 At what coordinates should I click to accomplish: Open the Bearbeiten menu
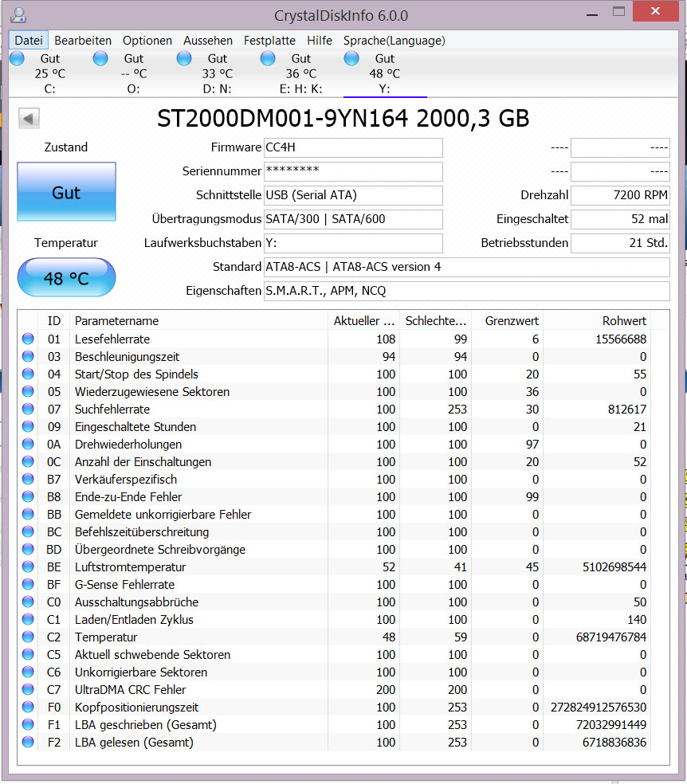[83, 41]
